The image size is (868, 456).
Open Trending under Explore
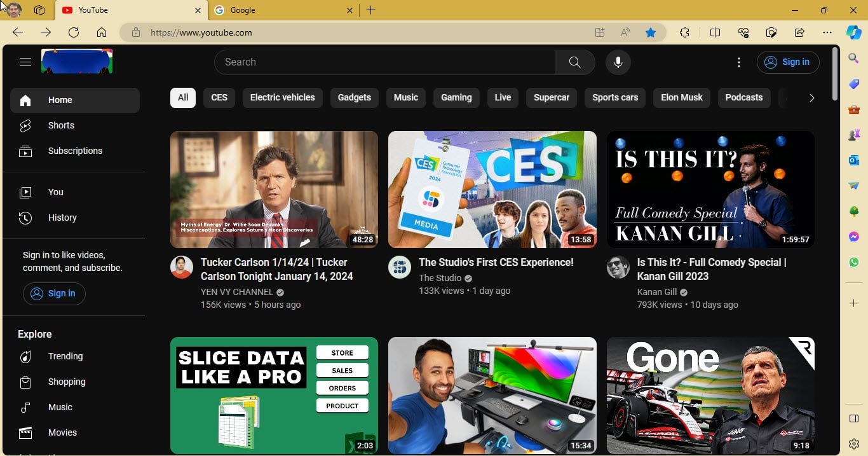[75, 357]
